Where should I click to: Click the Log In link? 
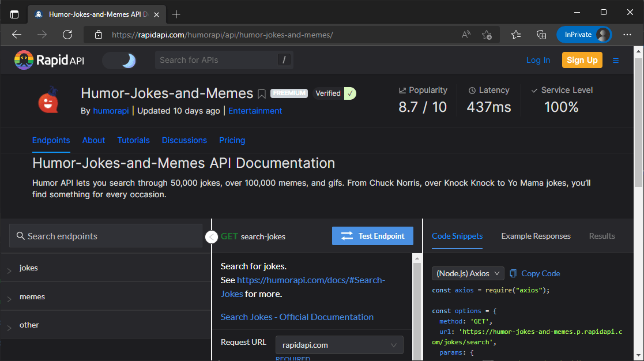click(x=538, y=60)
